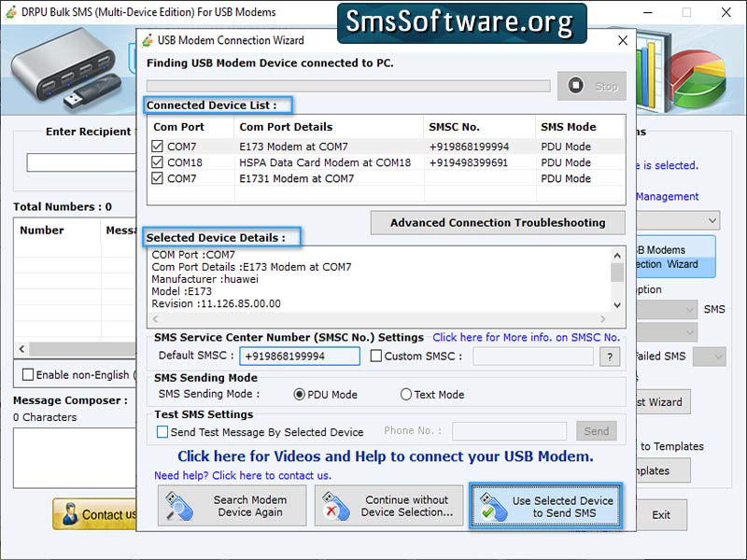Click the Wizard button behind the dialog

point(663,402)
